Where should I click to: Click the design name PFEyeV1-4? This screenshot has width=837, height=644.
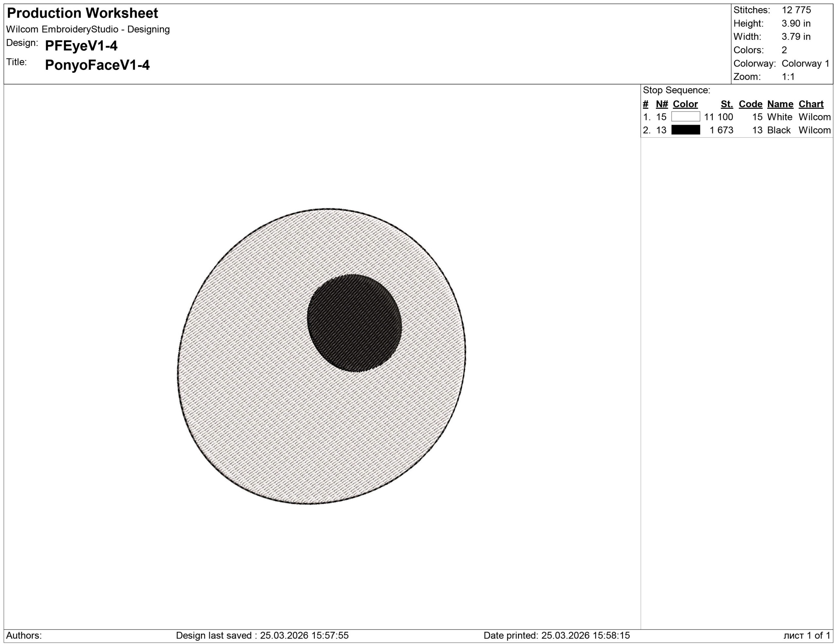(x=81, y=45)
